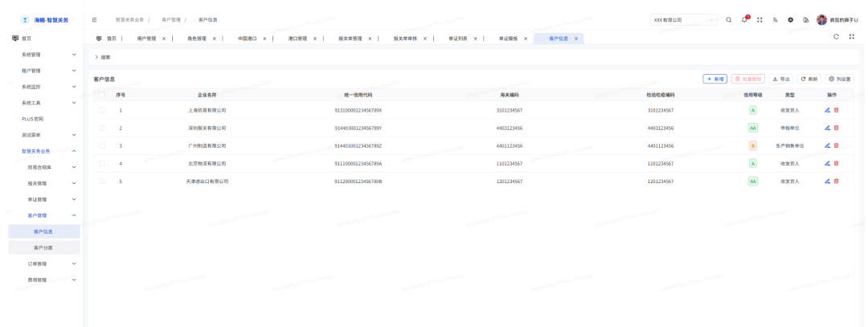Close the 中国港口 tab
This screenshot has height=327, width=868.
(x=264, y=39)
